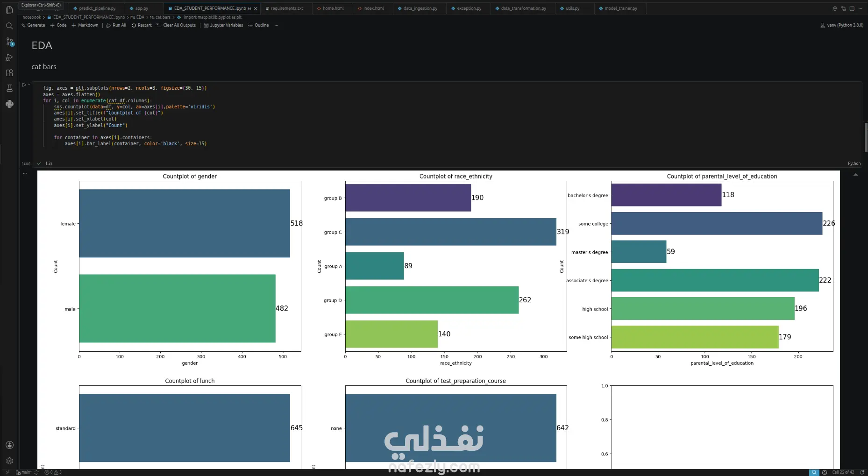Open the Run and Debug view
Image resolution: width=868 pixels, height=476 pixels.
tap(9, 57)
